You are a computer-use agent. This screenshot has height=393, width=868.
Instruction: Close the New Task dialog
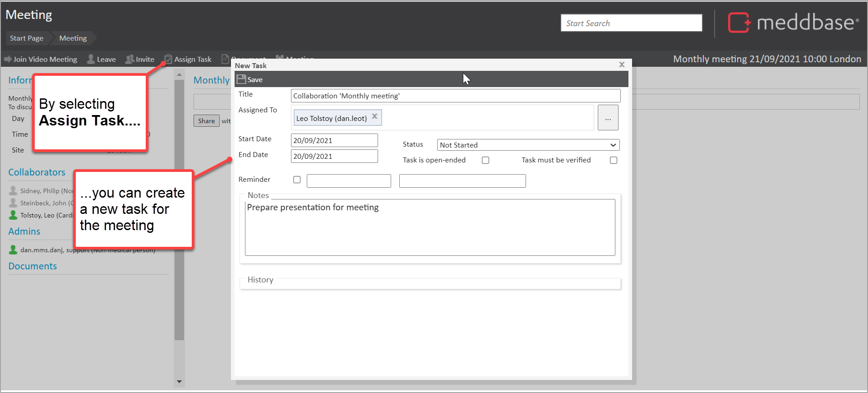tap(622, 65)
